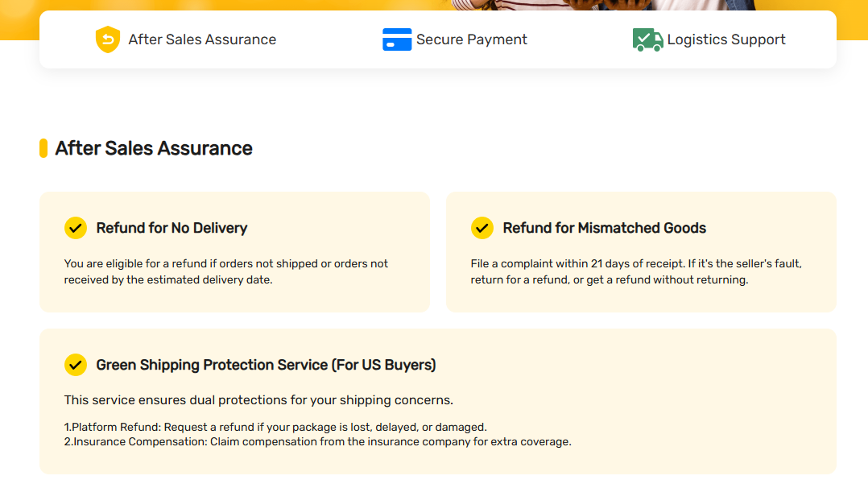Select the Refund for No Delivery title
Screen dimensions: 868x484
(x=172, y=228)
